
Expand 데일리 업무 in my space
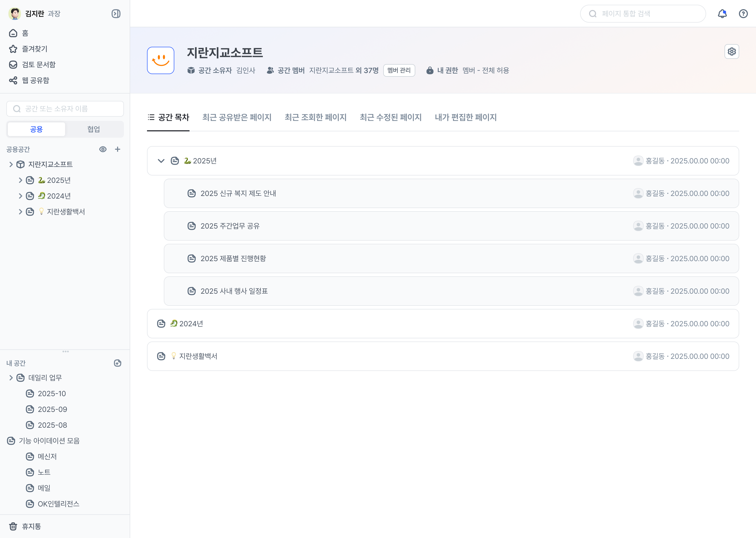11,378
